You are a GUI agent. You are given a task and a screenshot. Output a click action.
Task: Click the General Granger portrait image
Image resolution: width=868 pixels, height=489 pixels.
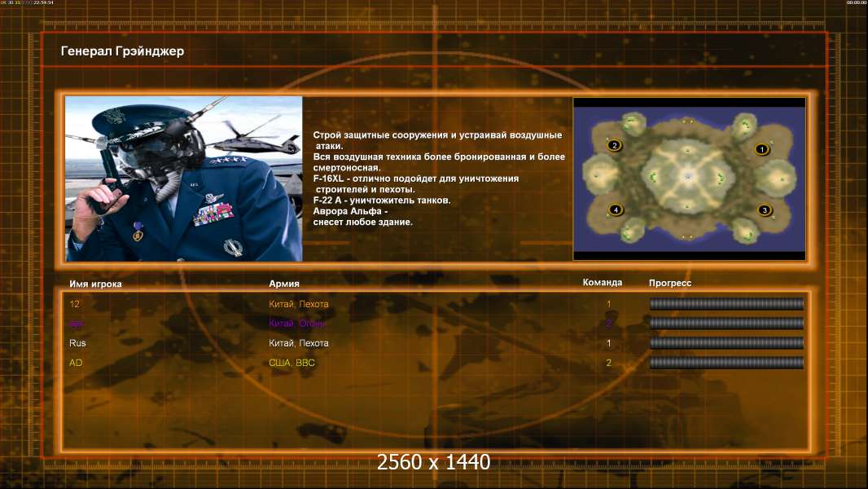pyautogui.click(x=184, y=178)
